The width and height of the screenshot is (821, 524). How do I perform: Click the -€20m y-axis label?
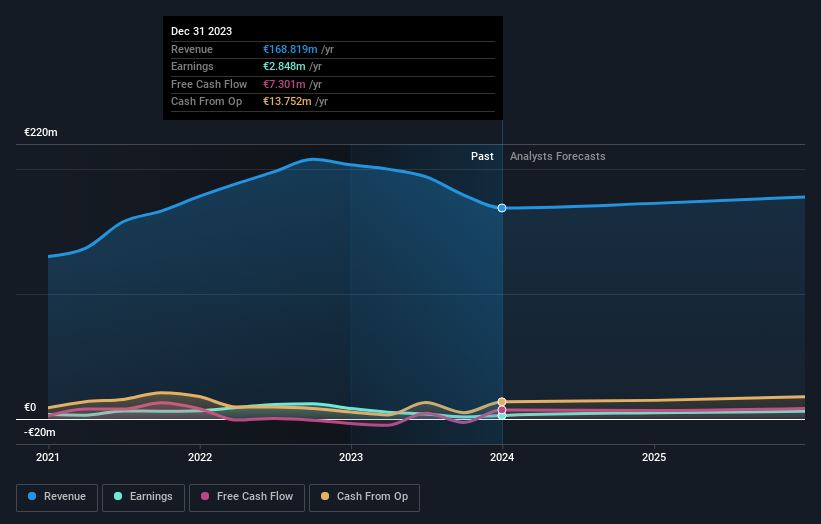(x=40, y=432)
